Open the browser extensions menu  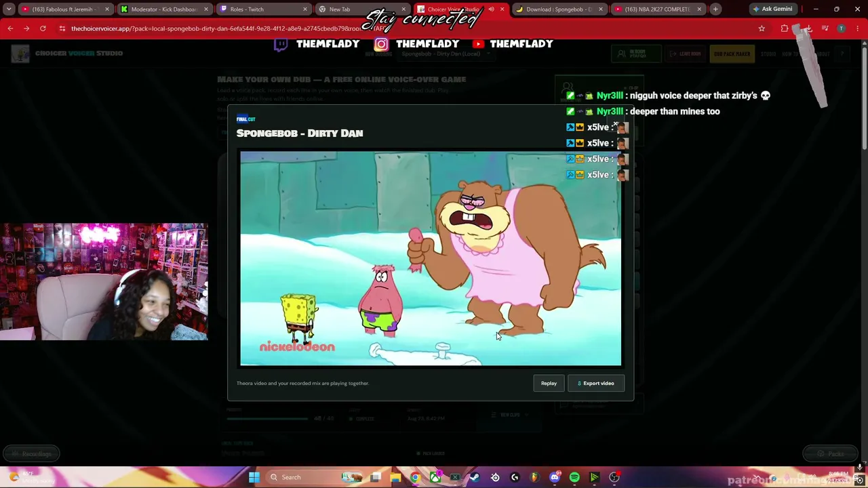785,28
